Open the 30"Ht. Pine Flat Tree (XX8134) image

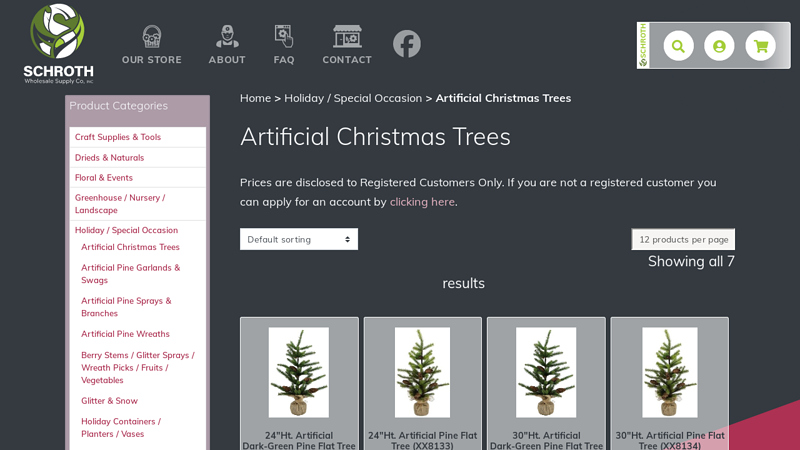669,372
